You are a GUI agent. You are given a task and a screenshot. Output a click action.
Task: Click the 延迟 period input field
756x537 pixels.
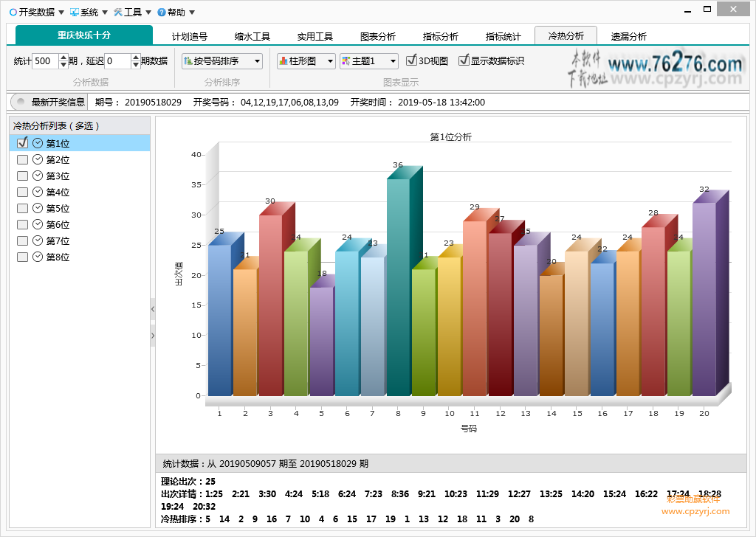pyautogui.click(x=117, y=60)
